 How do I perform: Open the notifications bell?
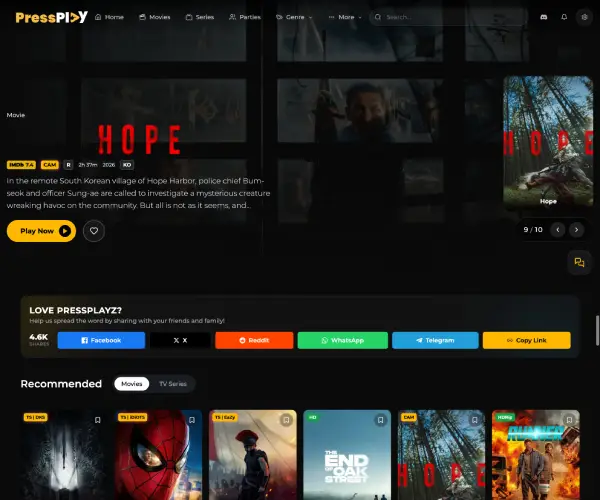tap(564, 17)
